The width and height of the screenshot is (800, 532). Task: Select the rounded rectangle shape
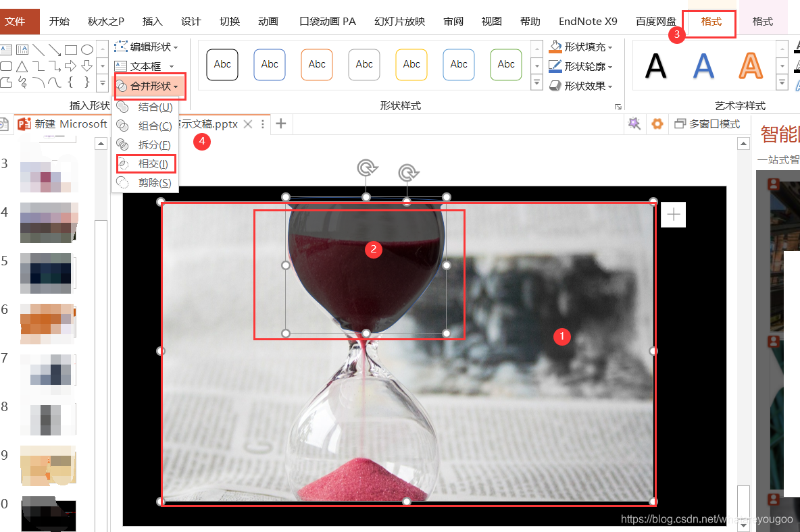tap(6, 65)
